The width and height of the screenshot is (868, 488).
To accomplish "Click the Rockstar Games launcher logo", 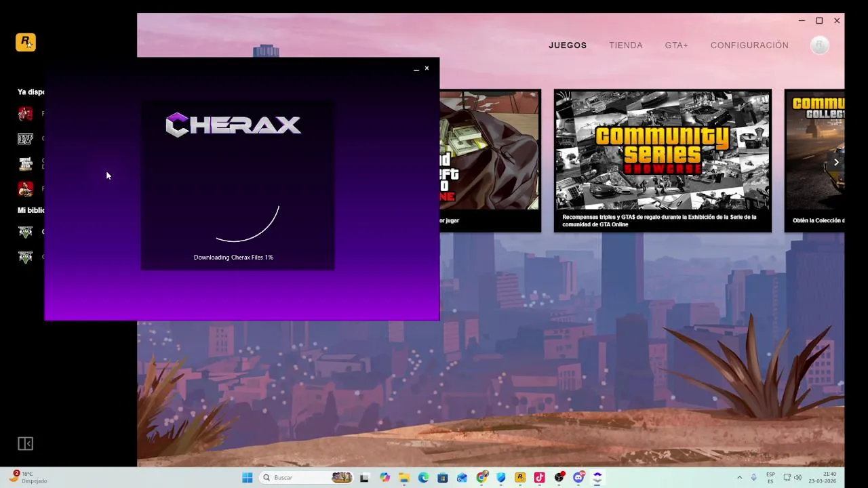I will [26, 42].
